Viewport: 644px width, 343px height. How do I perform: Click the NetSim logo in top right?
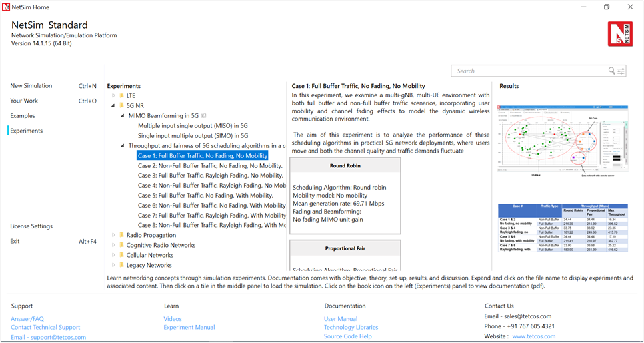coord(620,33)
